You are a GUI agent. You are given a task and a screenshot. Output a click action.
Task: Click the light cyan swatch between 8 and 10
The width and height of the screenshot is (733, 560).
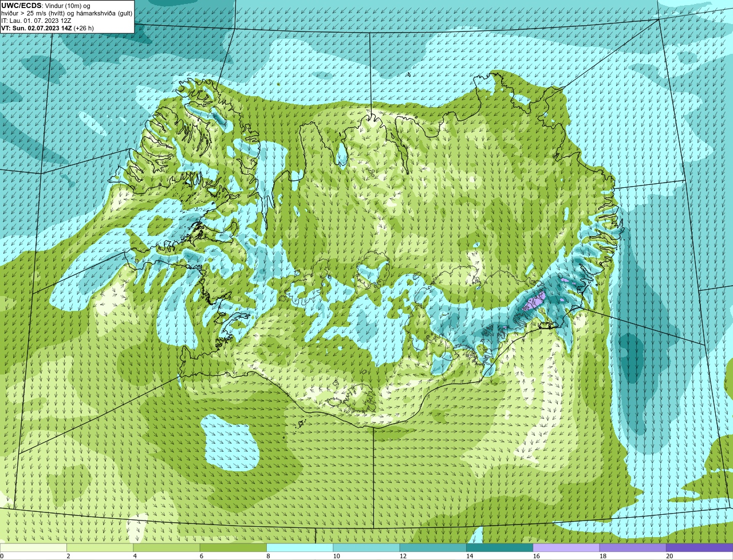click(299, 547)
